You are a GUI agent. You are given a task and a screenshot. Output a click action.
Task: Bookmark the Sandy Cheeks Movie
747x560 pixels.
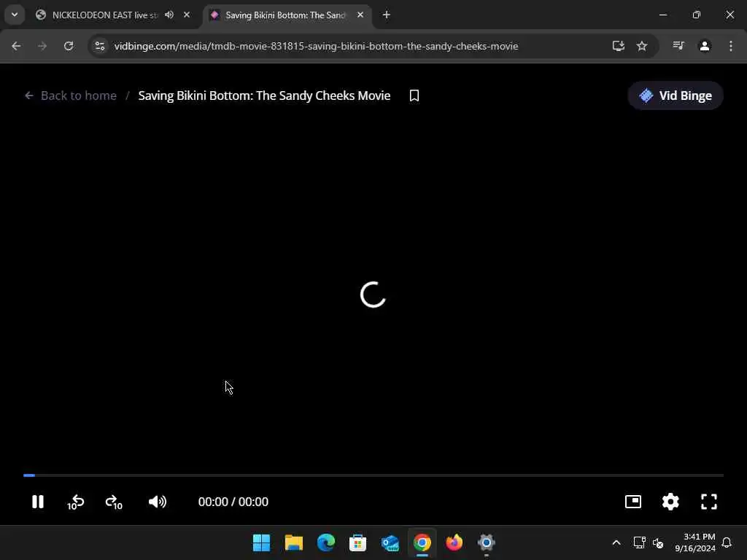[414, 96]
